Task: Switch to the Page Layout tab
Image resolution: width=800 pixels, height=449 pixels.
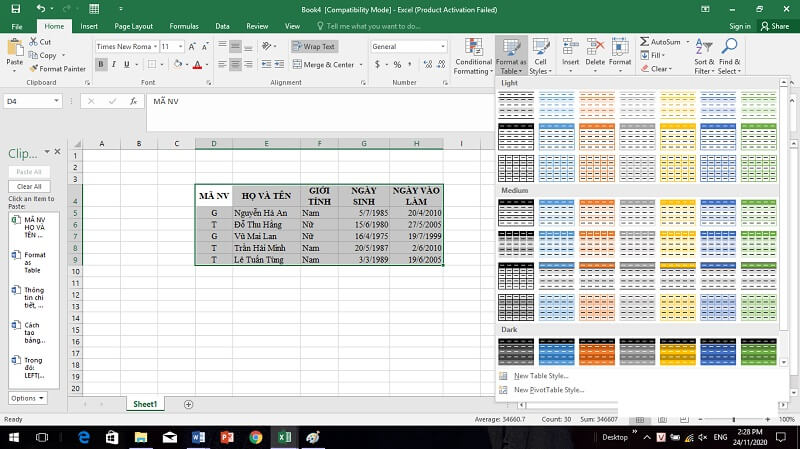Action: (x=134, y=26)
